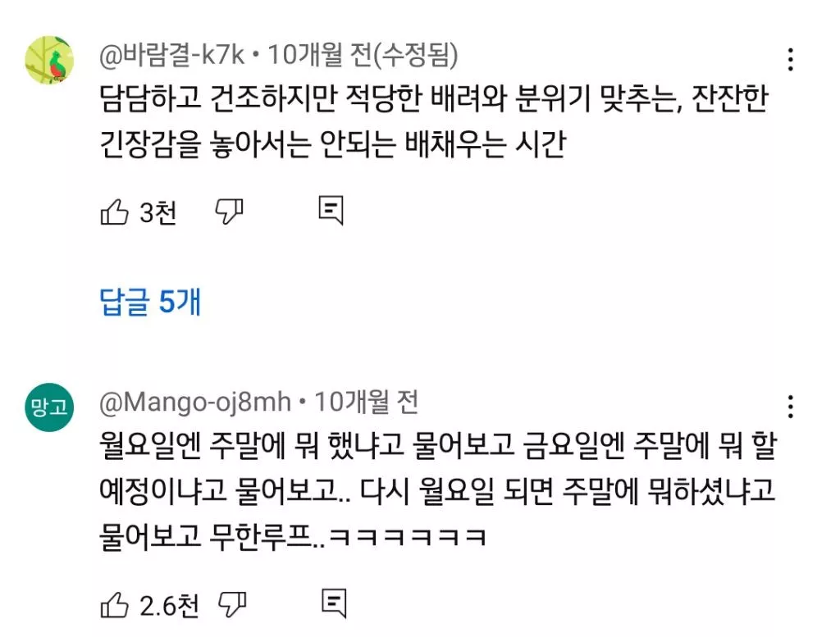This screenshot has width=840, height=637.
Task: Click the 3천 like count
Action: (x=157, y=213)
